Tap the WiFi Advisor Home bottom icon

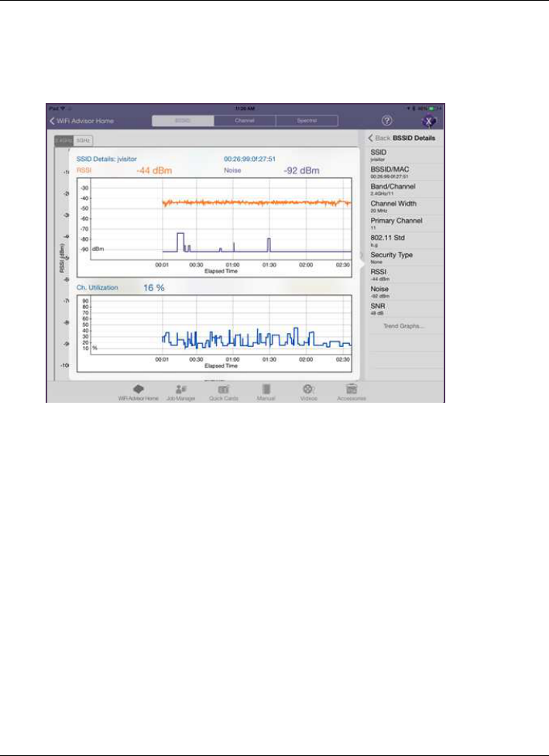pos(139,393)
